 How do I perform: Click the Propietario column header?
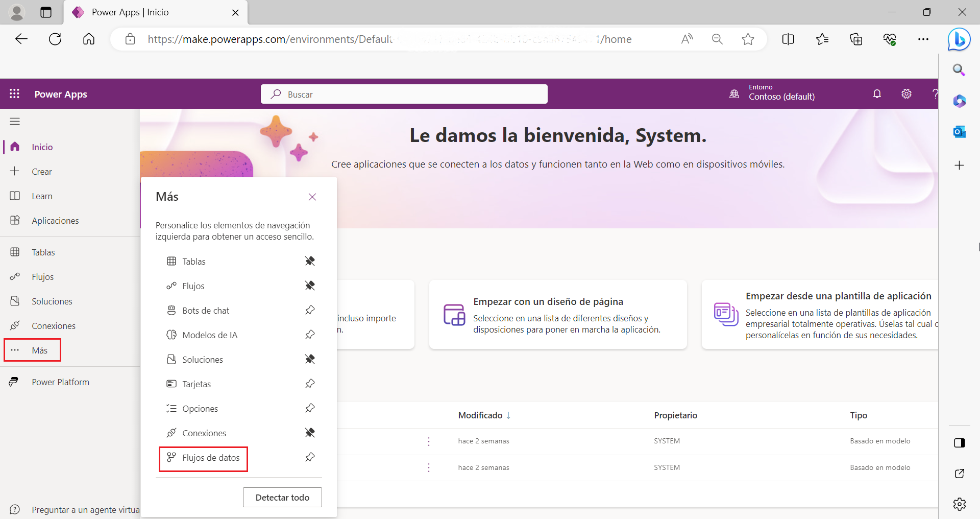[675, 415]
